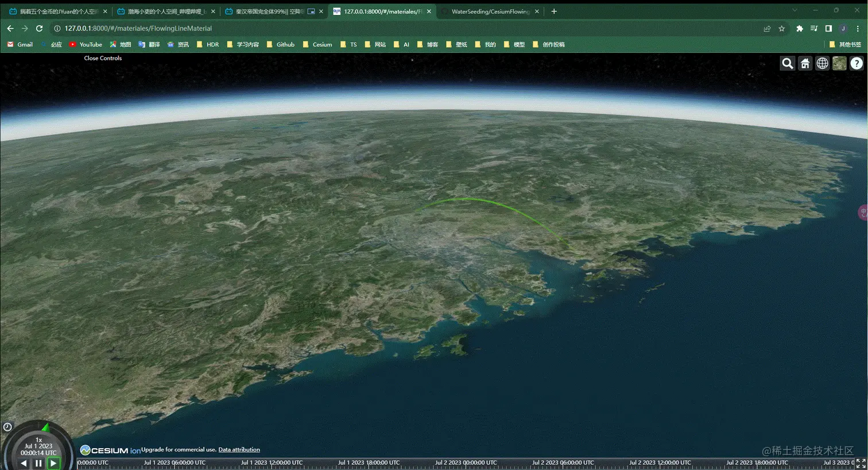
Task: Open the media controls icon in toolbar
Action: coord(814,28)
